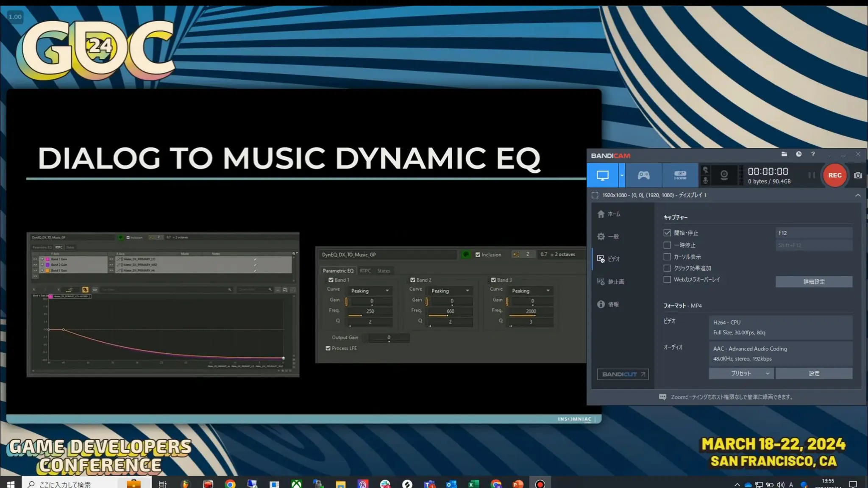Open Chrome from the Windows taskbar
The image size is (868, 488).
pos(230,484)
